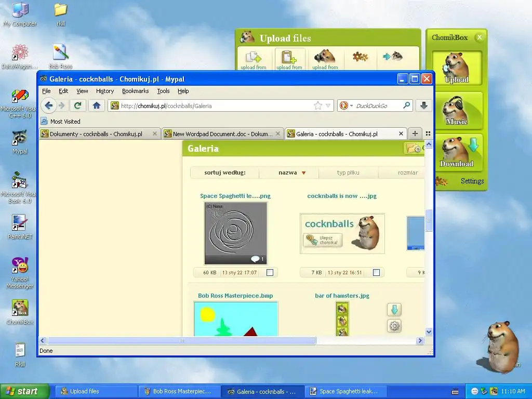This screenshot has width=532, height=399.
Task: Open the File menu
Action: click(x=46, y=91)
